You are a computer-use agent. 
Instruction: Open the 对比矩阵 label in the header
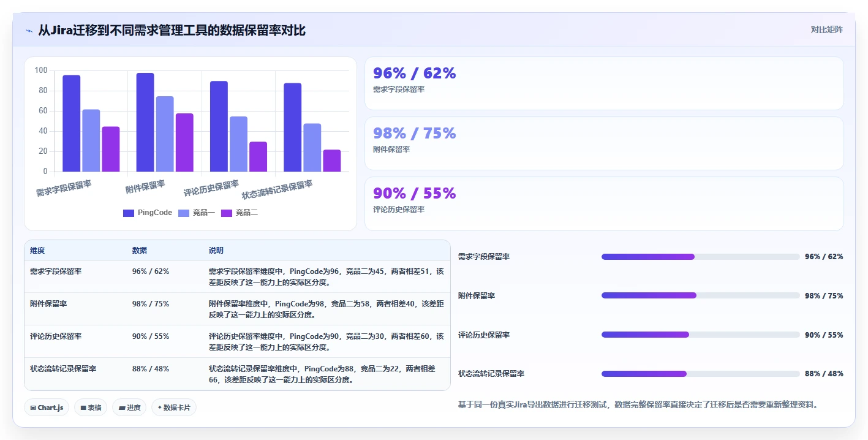pos(826,29)
